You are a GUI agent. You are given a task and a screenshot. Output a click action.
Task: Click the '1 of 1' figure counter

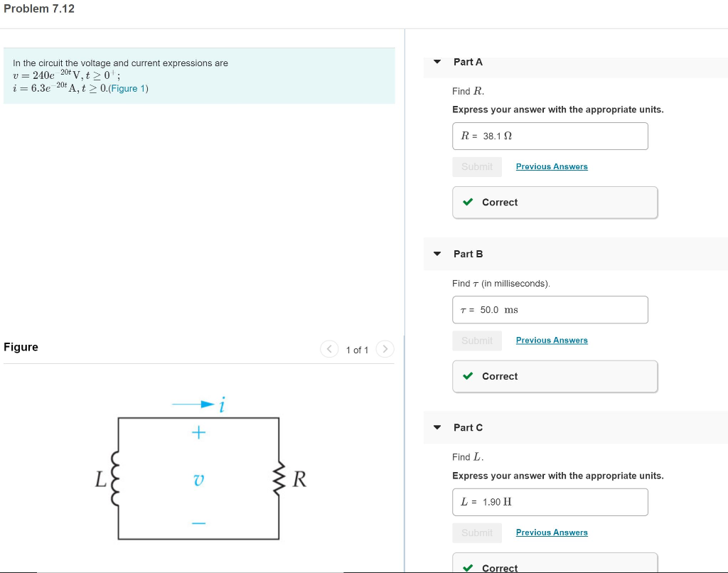(357, 350)
